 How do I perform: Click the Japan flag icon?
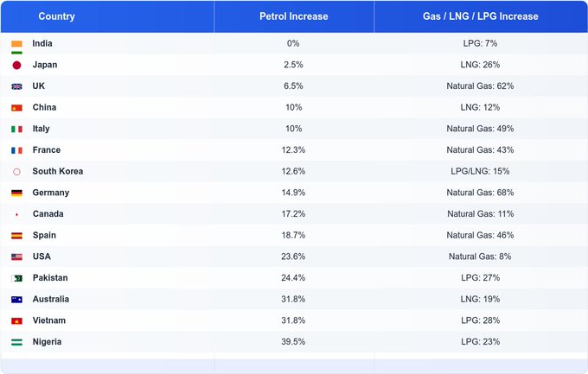(16, 65)
